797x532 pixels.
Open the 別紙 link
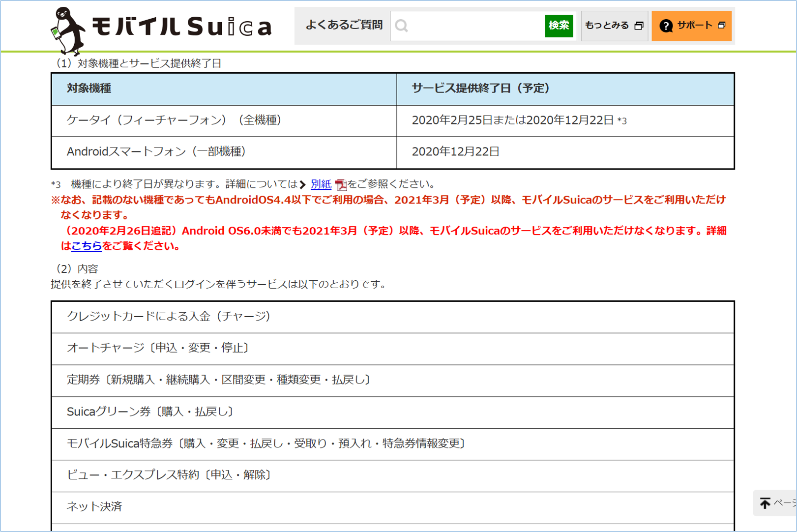[x=321, y=184]
